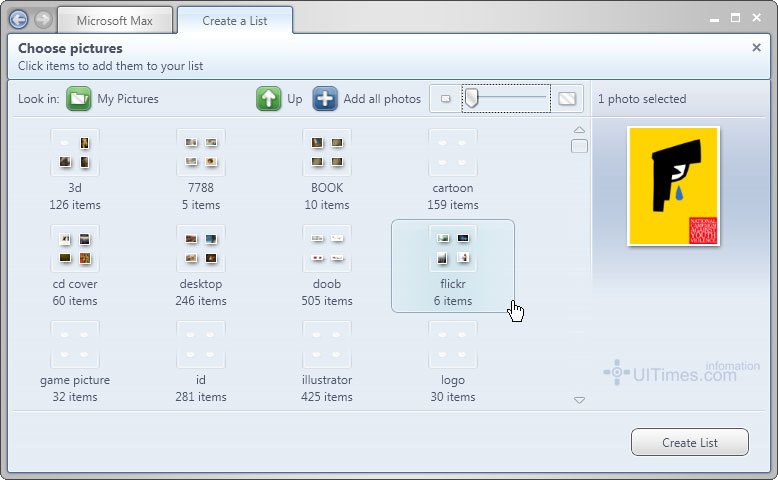
Task: Open the BOOK folder thumbnail
Action: click(327, 152)
